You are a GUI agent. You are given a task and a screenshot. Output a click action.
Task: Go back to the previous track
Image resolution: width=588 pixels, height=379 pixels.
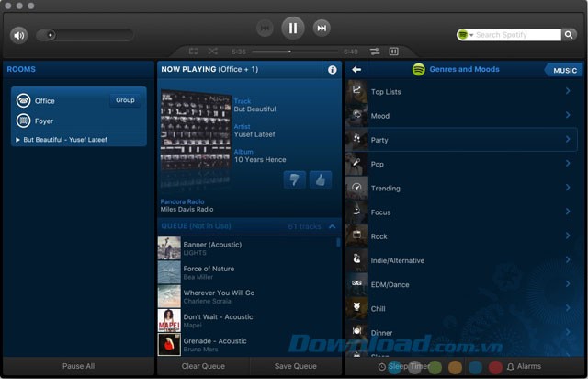tap(265, 29)
